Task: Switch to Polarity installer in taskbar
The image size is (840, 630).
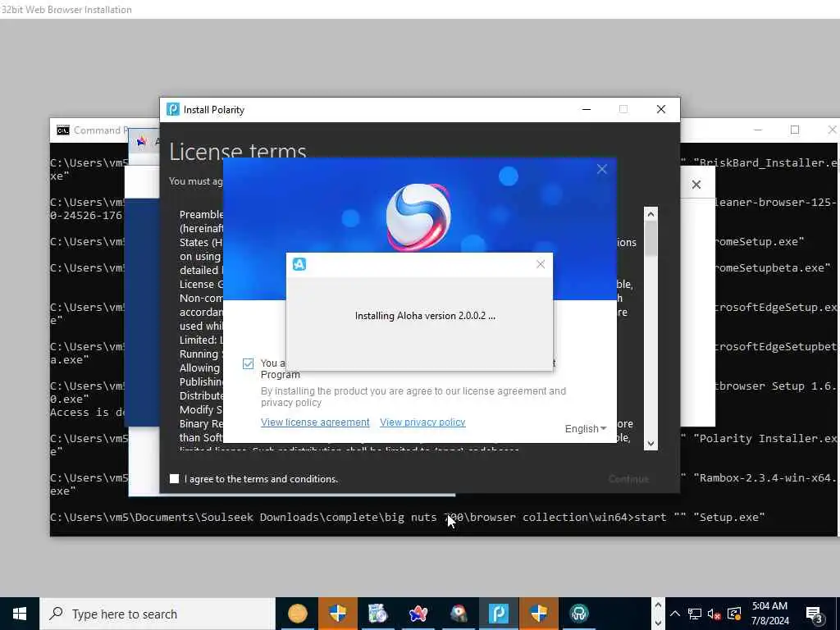Action: [498, 614]
